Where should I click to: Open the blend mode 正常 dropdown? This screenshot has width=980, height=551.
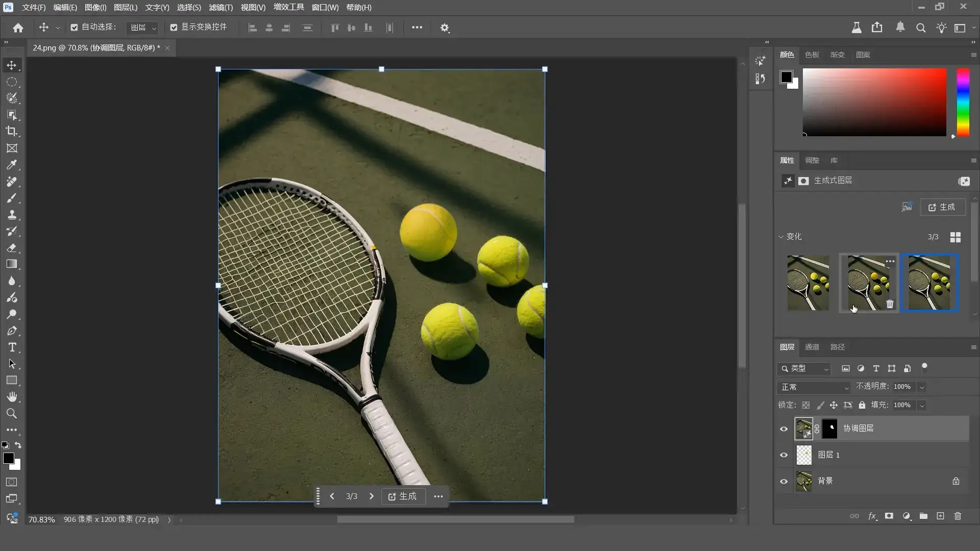814,387
